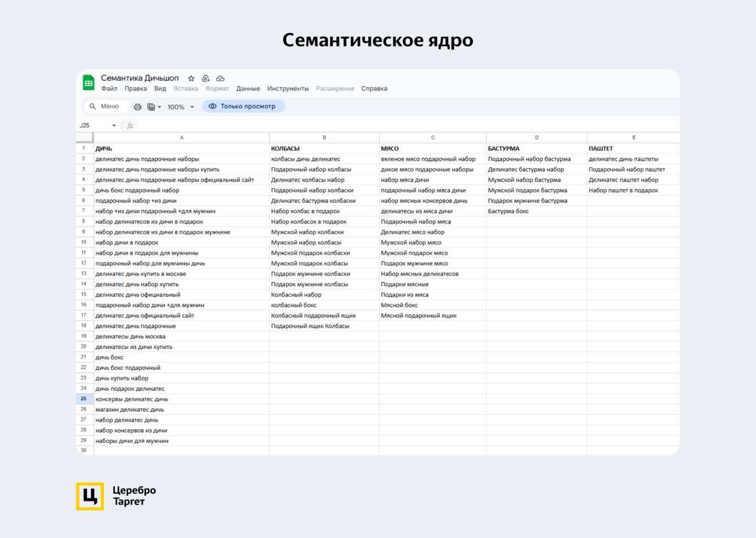The width and height of the screenshot is (756, 538).
Task: Click the Меню search field
Action: coord(107,106)
